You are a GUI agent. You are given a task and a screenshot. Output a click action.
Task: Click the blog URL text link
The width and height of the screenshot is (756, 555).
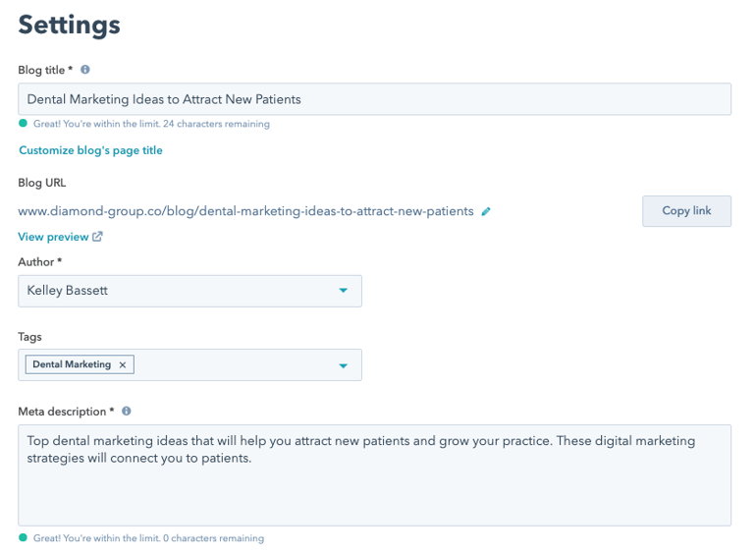[245, 211]
